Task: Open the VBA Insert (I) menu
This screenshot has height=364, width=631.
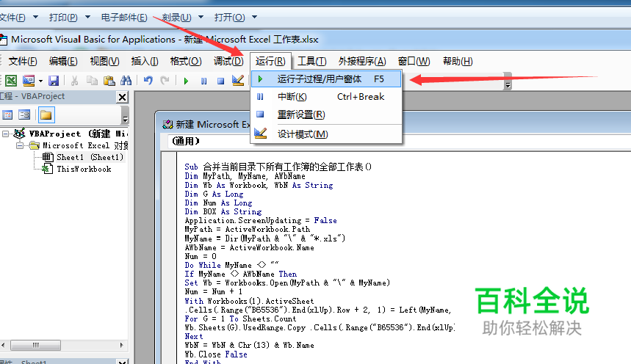Action: (x=145, y=61)
